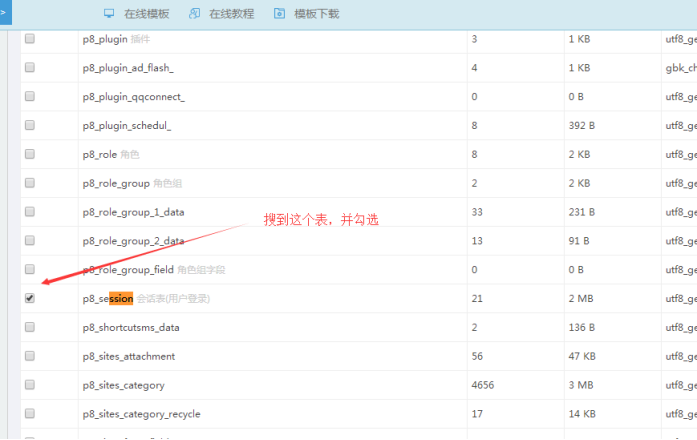The width and height of the screenshot is (697, 440).
Task: Click the monitor icon beside 在线模板
Action: tap(109, 14)
